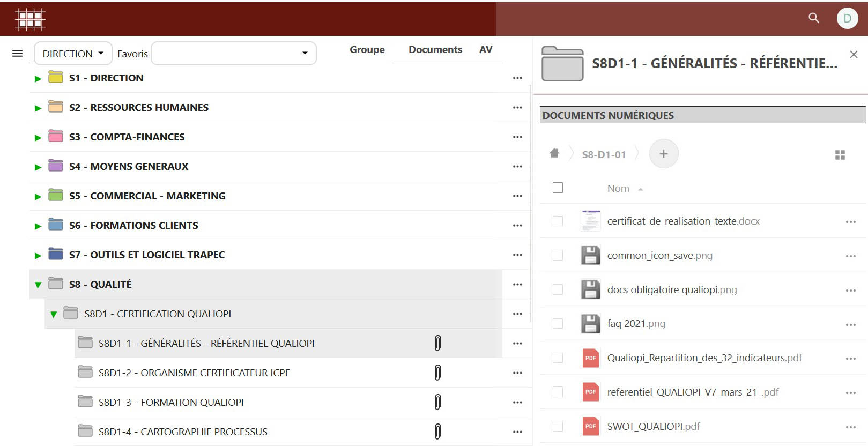Select S7 - OUTILS ET LOGICIEL TRAPEC
868x446 pixels.
pyautogui.click(x=147, y=255)
